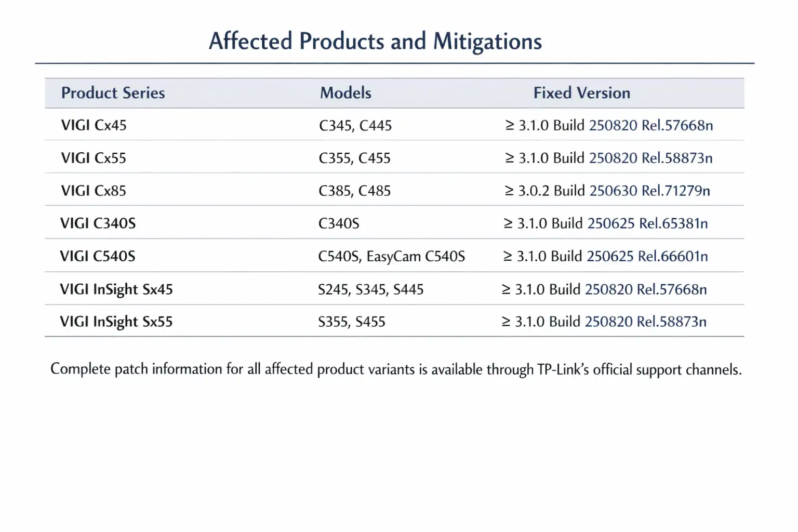Select the C345, C445 models cell
Screen dimensions: 798x532
pos(355,126)
